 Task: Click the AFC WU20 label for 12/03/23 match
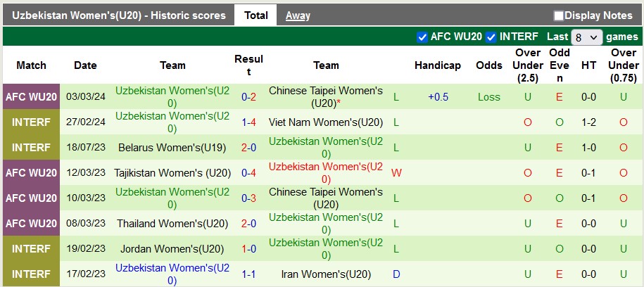pyautogui.click(x=32, y=173)
